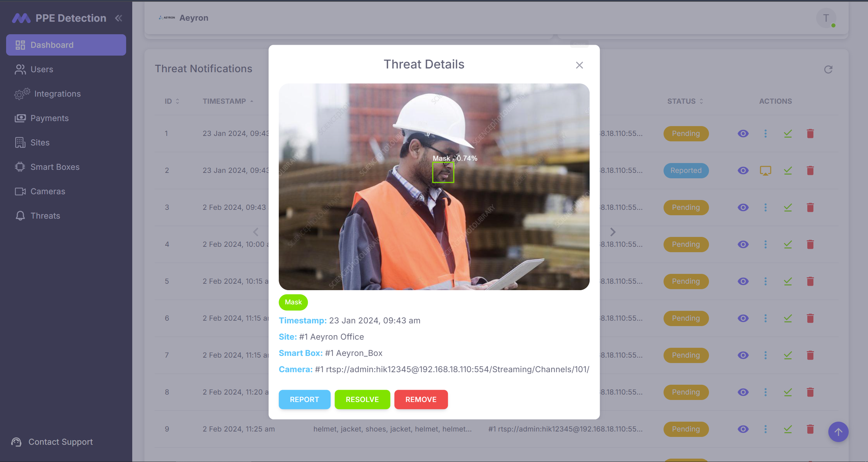Image resolution: width=868 pixels, height=462 pixels.
Task: Open screen view for Reported threat row 2
Action: click(766, 170)
